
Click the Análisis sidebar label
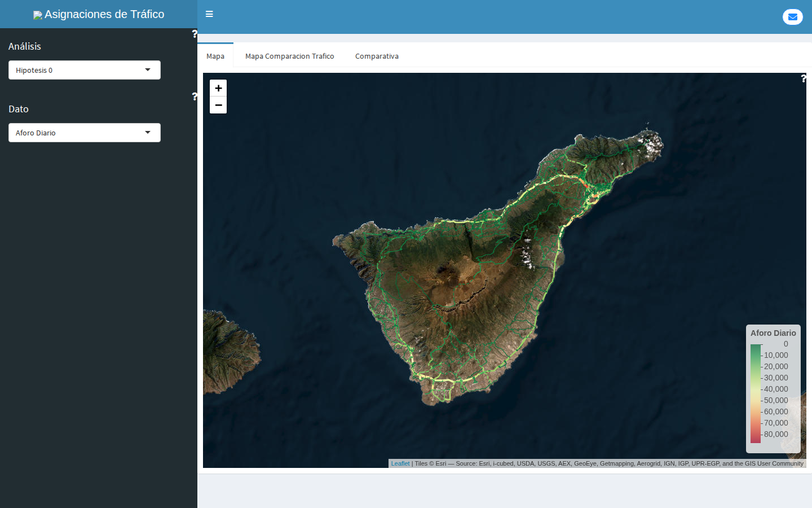pyautogui.click(x=25, y=46)
